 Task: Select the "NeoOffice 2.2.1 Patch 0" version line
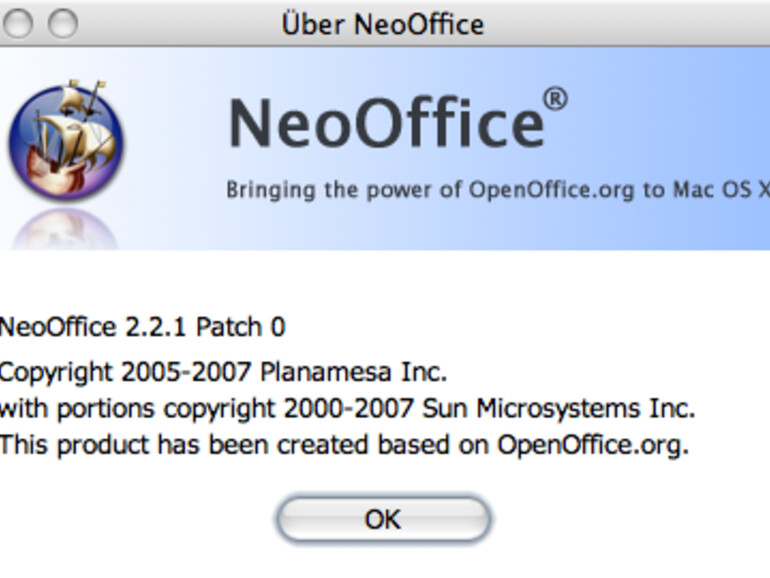(x=142, y=327)
